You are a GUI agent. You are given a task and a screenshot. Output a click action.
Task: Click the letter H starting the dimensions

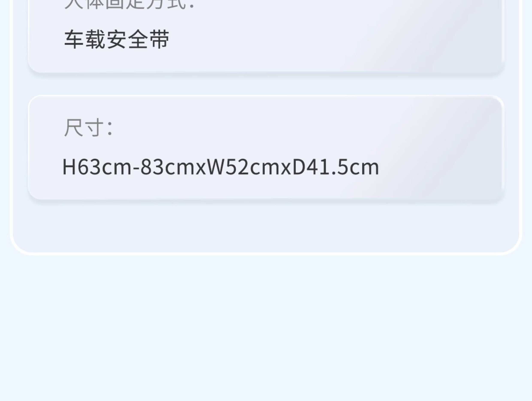69,167
